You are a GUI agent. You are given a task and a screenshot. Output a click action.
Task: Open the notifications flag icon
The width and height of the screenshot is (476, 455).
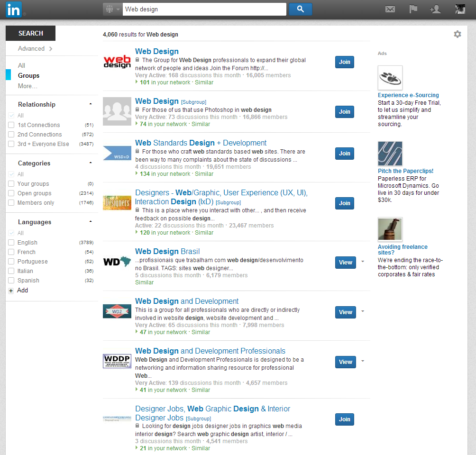413,9
